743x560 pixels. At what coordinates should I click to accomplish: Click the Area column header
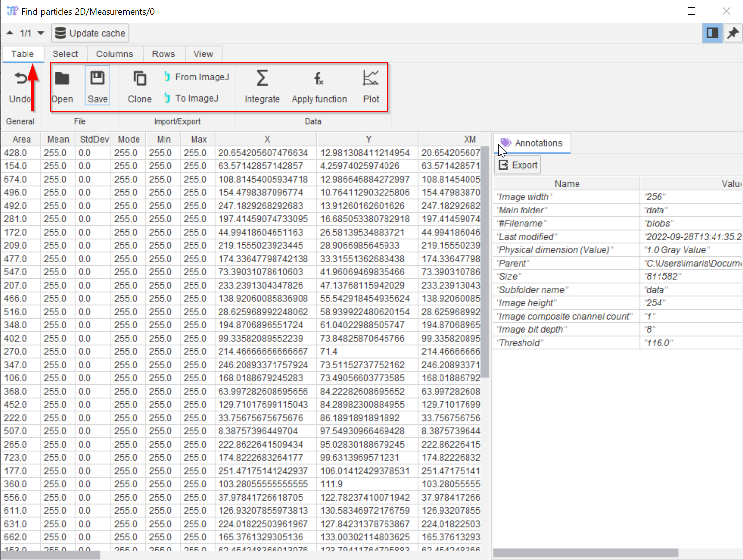[x=22, y=139]
